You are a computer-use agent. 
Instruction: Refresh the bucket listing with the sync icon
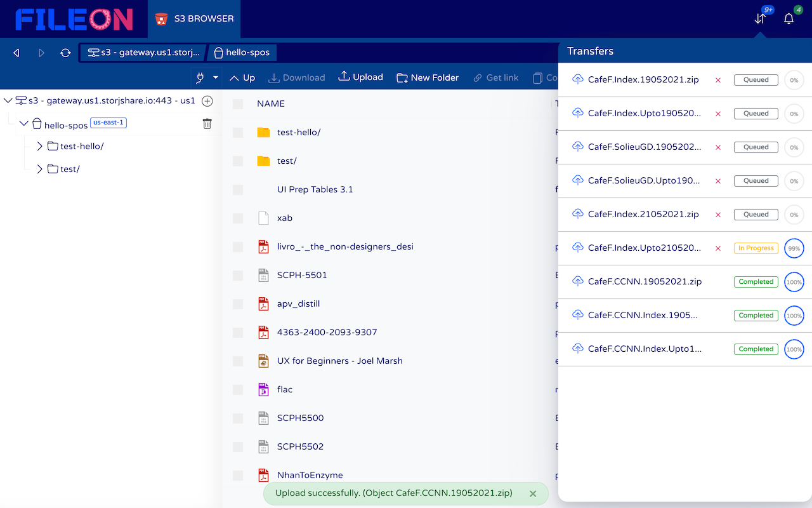coord(65,53)
